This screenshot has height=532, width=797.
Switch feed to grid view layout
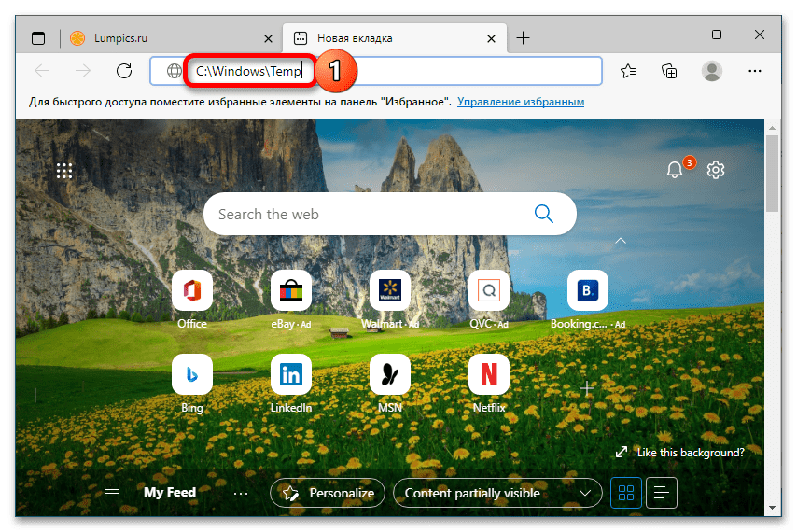(627, 493)
